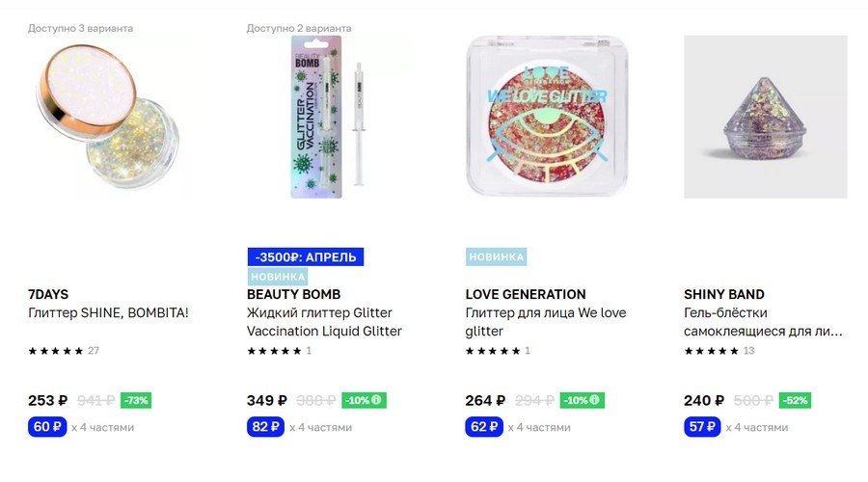The width and height of the screenshot is (868, 482).
Task: Open the 7DAYS brand link
Action: [x=48, y=294]
